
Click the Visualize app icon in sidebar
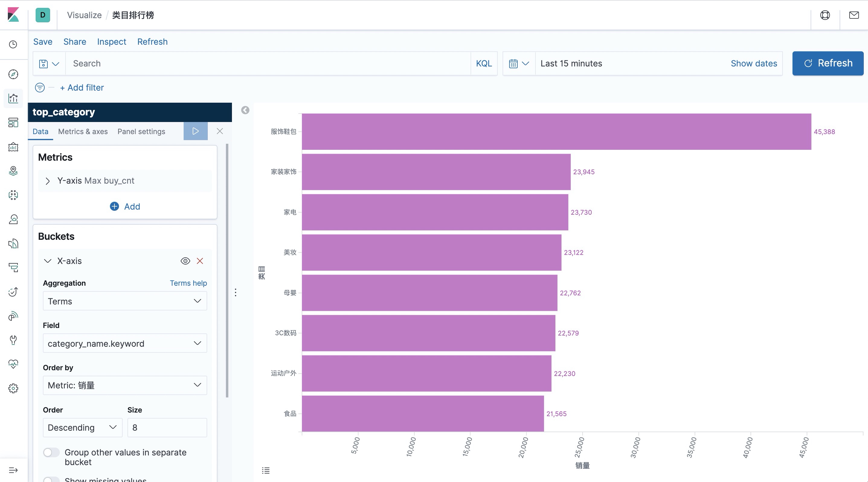pyautogui.click(x=15, y=98)
